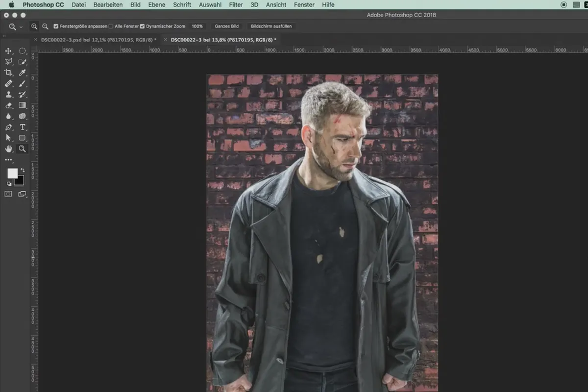Open the Filter menu

[x=236, y=4]
